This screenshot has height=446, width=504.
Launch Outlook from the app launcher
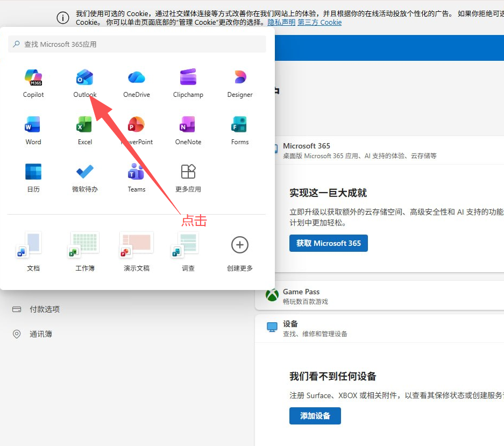pyautogui.click(x=85, y=83)
